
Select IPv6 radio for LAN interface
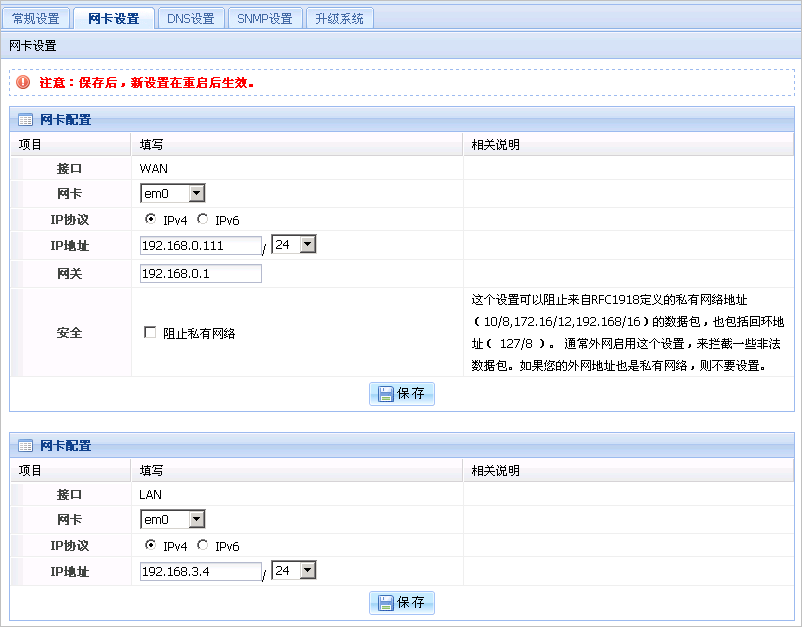(x=203, y=545)
